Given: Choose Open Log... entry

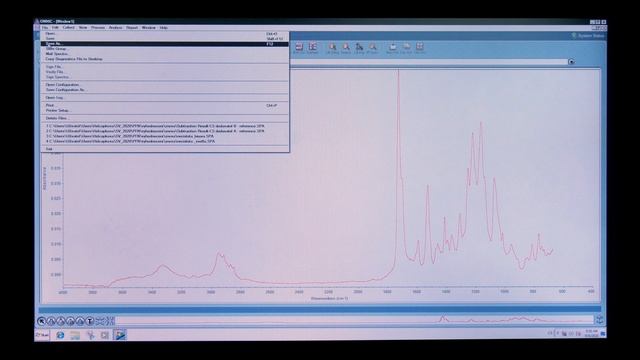Looking at the screenshot, I should 164,98.
